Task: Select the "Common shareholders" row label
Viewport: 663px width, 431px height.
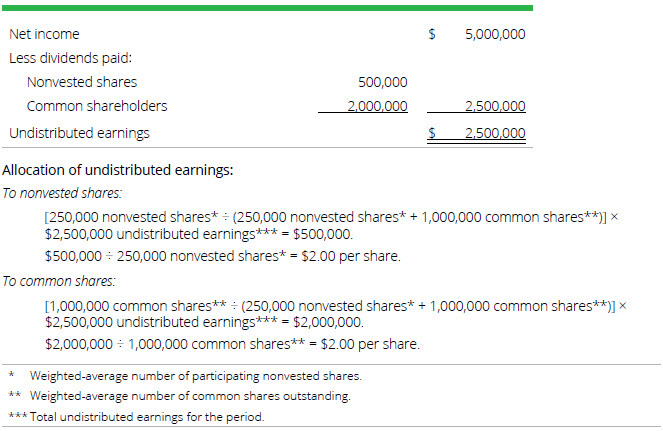Action: (97, 106)
